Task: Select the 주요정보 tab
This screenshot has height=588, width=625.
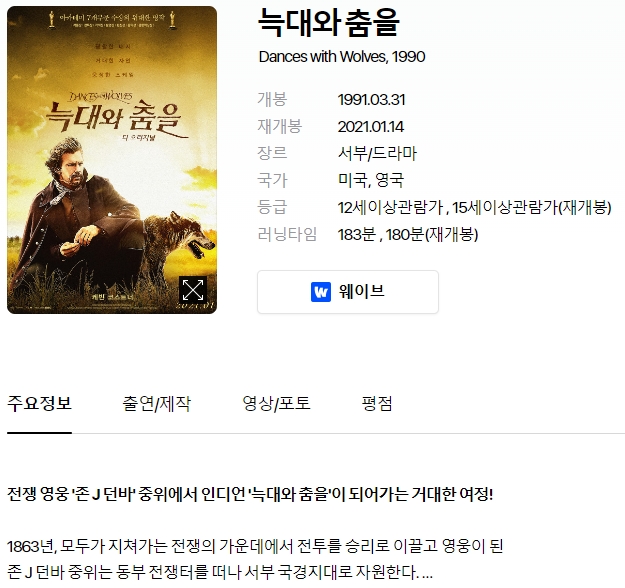Action: coord(39,403)
